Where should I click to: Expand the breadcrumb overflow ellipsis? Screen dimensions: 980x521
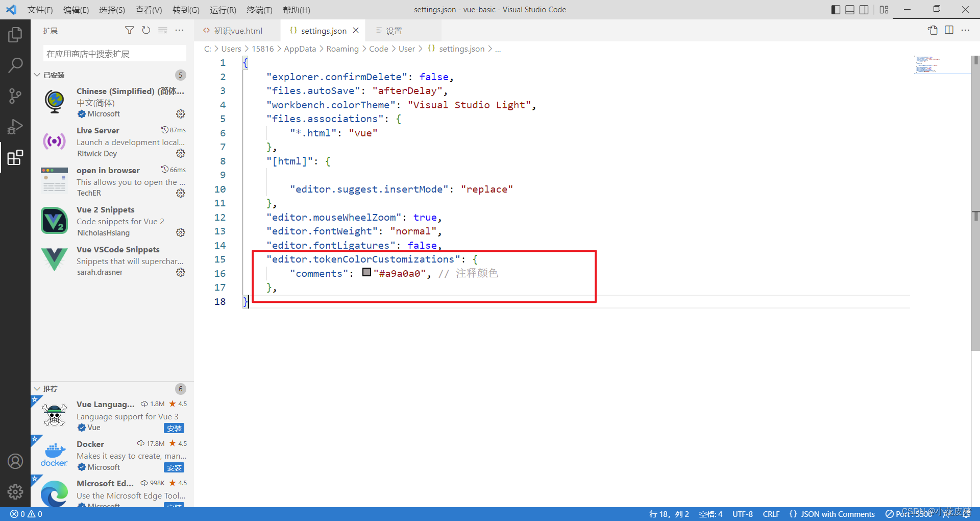point(498,49)
